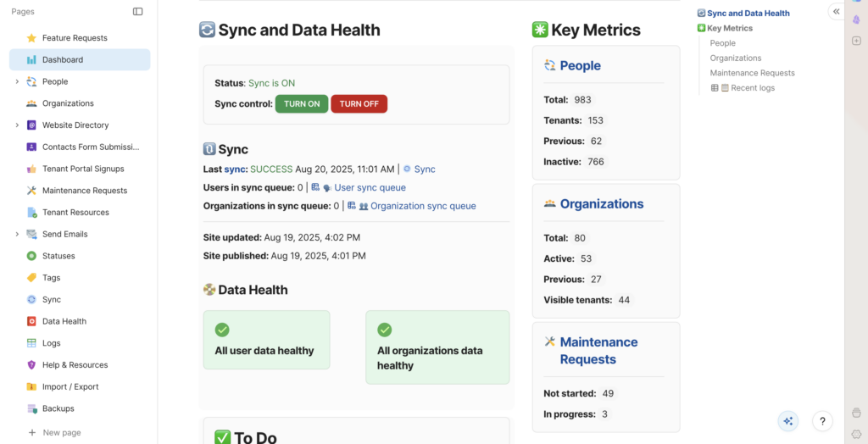The height and width of the screenshot is (444, 868).
Task: Click the People page icon in sidebar
Action: 31,81
